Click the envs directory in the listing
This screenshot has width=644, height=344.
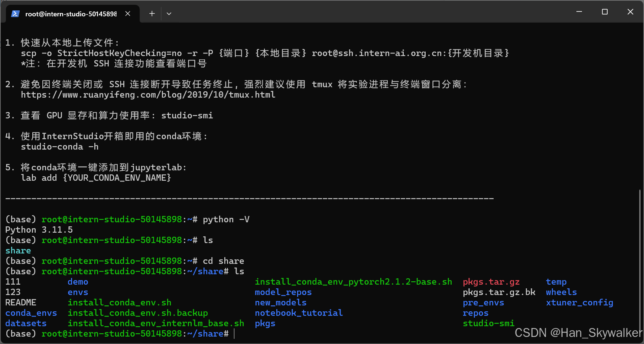pos(78,292)
